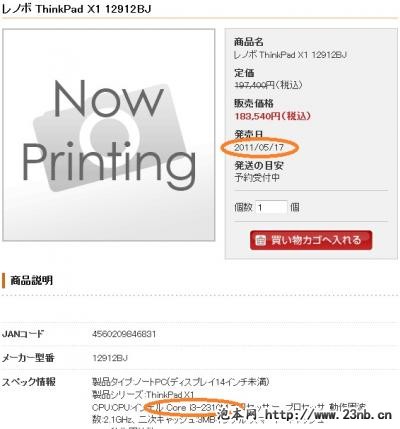Viewport: 400px width, 429px height.
Task: Click the release date 2011/05/17
Action: [x=259, y=147]
